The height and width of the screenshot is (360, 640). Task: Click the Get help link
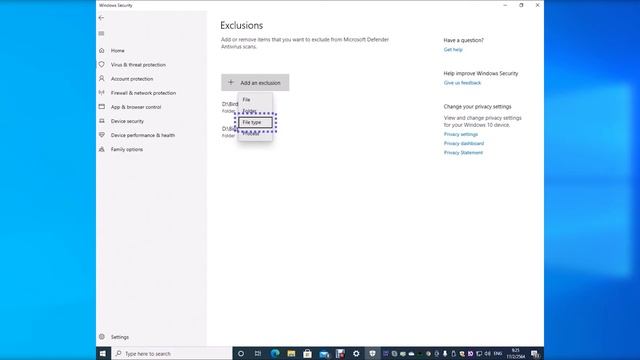pyautogui.click(x=453, y=49)
